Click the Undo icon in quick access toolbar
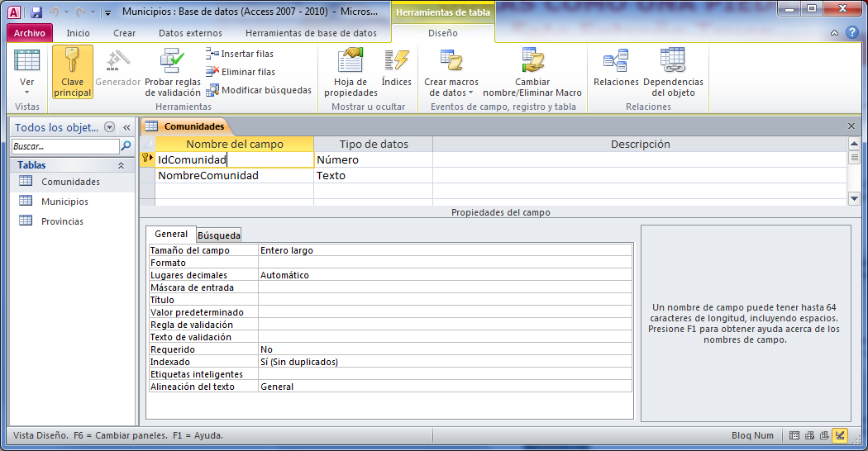 [55, 12]
